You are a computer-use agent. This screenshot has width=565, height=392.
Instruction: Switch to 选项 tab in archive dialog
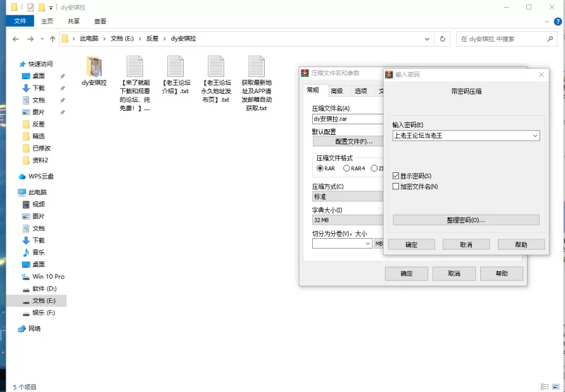click(x=361, y=91)
